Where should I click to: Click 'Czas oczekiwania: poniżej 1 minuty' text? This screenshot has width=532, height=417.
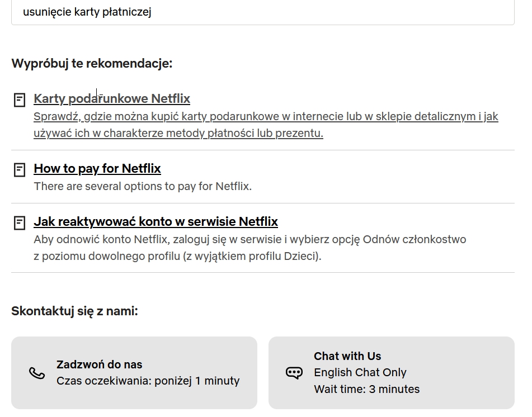point(148,381)
